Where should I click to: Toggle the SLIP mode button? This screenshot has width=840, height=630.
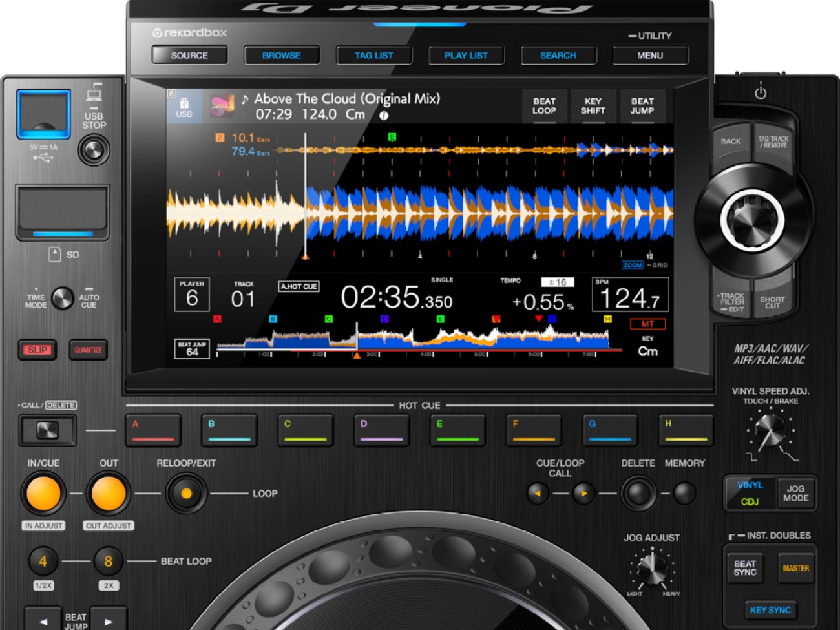tap(37, 350)
